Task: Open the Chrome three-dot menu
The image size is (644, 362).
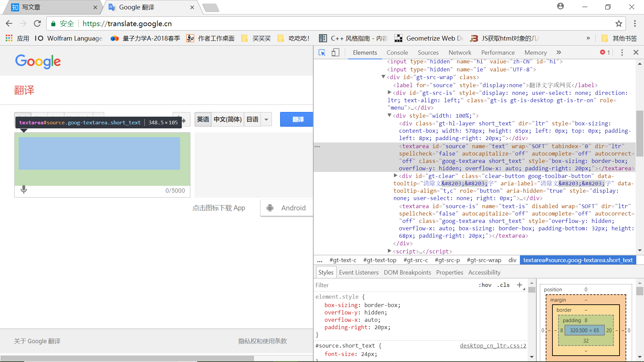Action: click(x=635, y=23)
